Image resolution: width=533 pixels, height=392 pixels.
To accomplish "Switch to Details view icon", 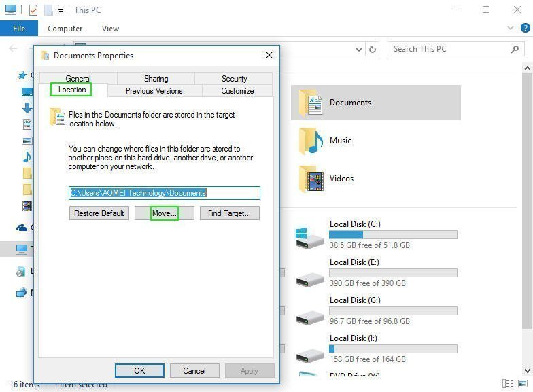I will [x=507, y=383].
